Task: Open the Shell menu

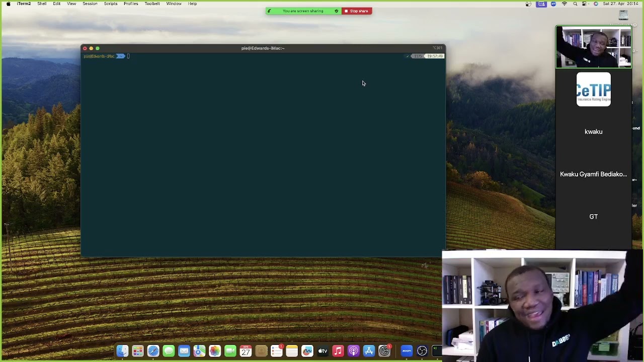Action: tap(42, 4)
